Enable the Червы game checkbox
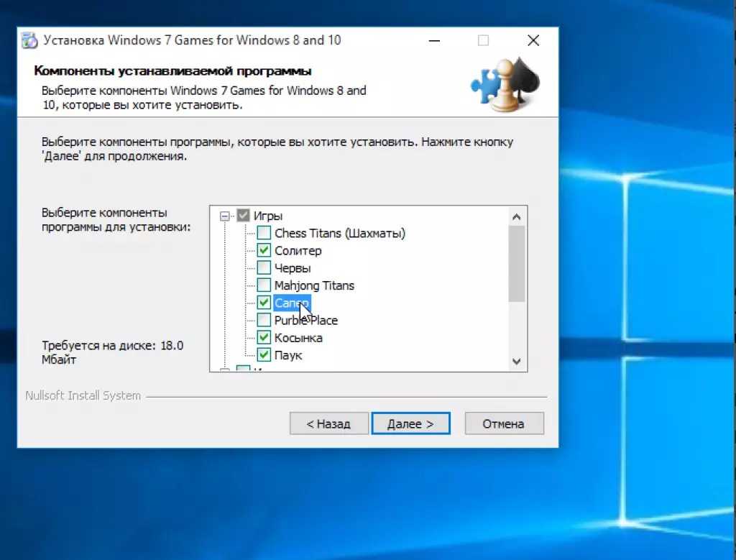 264,268
